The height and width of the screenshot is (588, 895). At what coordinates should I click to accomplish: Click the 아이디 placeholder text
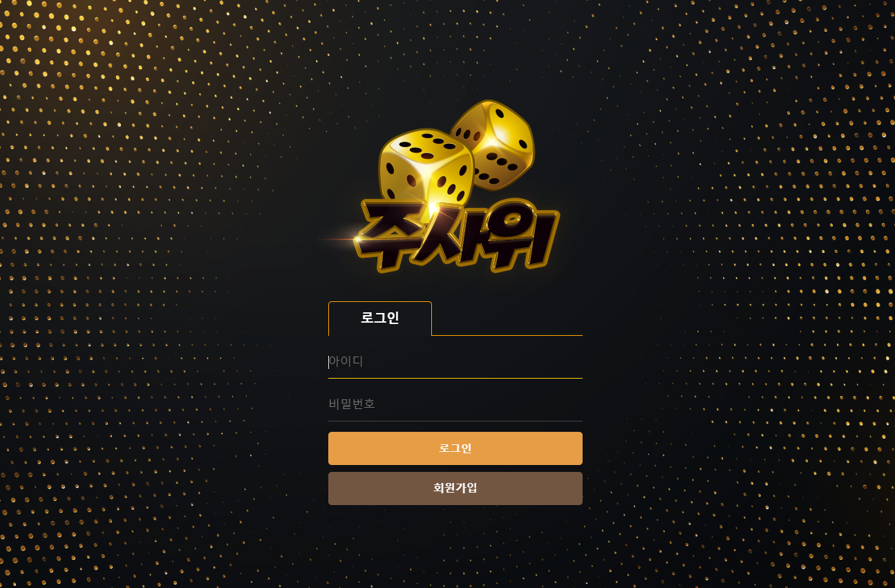tap(346, 361)
